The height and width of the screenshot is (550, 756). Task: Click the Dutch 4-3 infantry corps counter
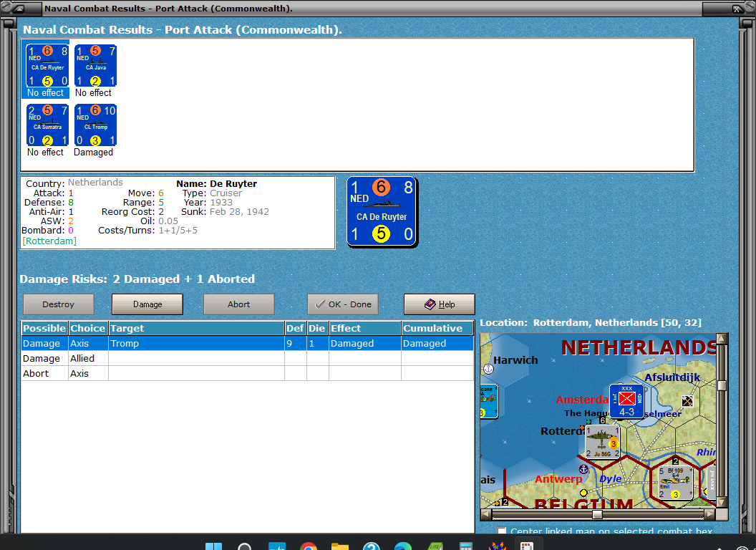[x=627, y=401]
